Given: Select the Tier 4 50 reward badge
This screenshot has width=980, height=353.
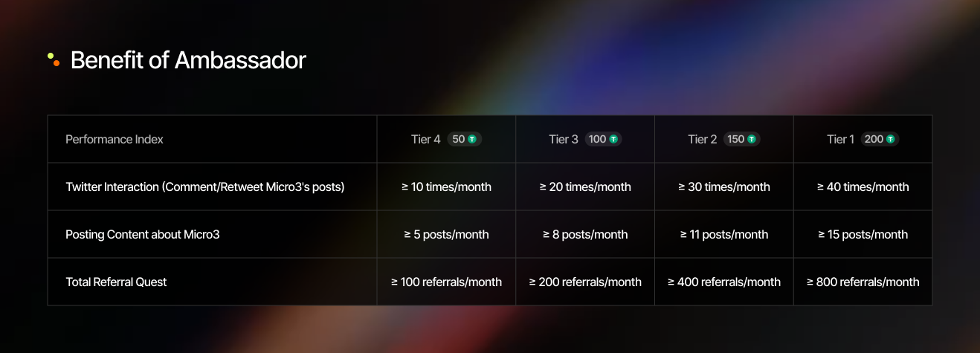Looking at the screenshot, I should point(465,139).
